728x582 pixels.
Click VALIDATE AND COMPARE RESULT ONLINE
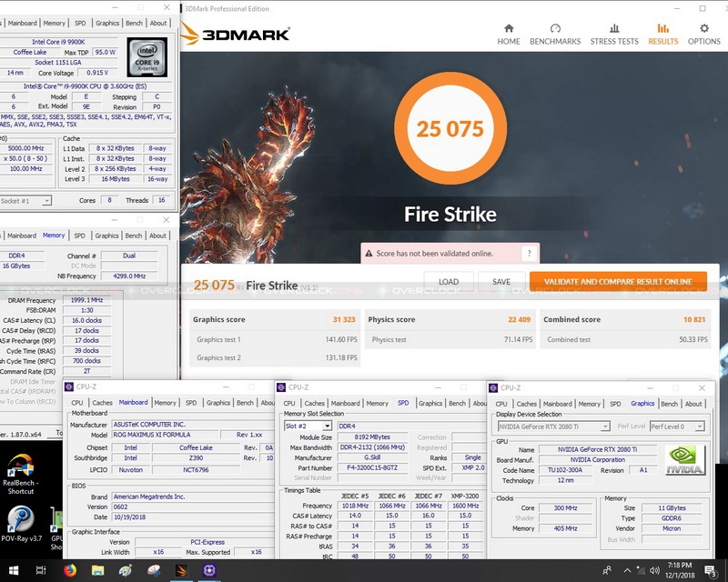coord(618,282)
